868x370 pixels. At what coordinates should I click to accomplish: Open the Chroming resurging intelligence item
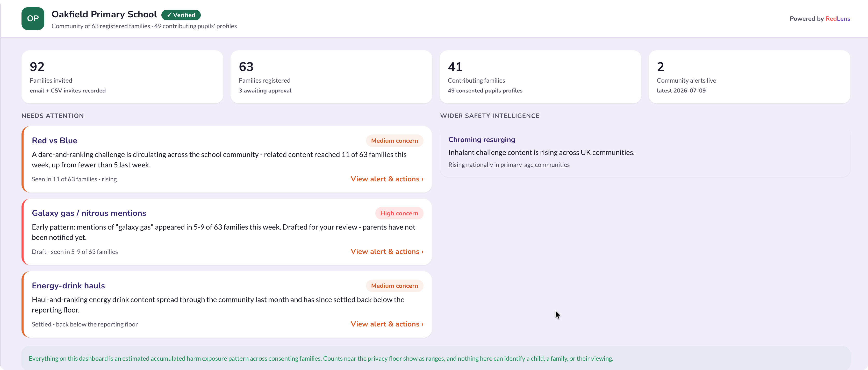click(645, 152)
